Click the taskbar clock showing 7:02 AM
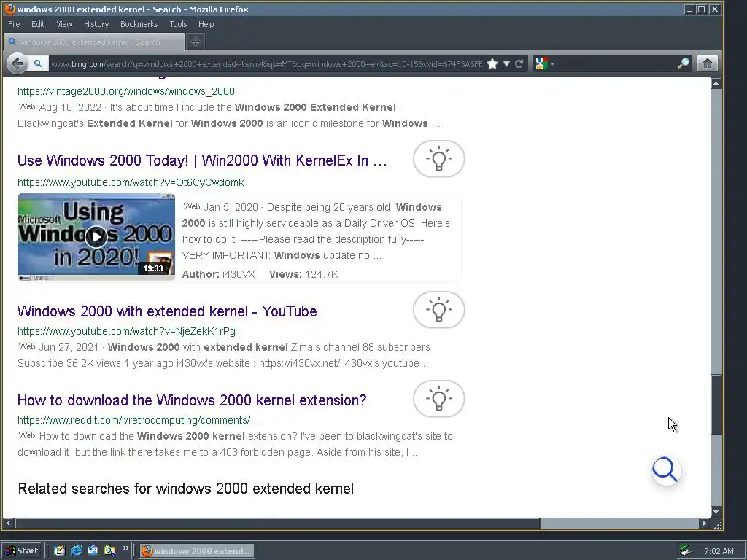747x560 pixels. 719,551
